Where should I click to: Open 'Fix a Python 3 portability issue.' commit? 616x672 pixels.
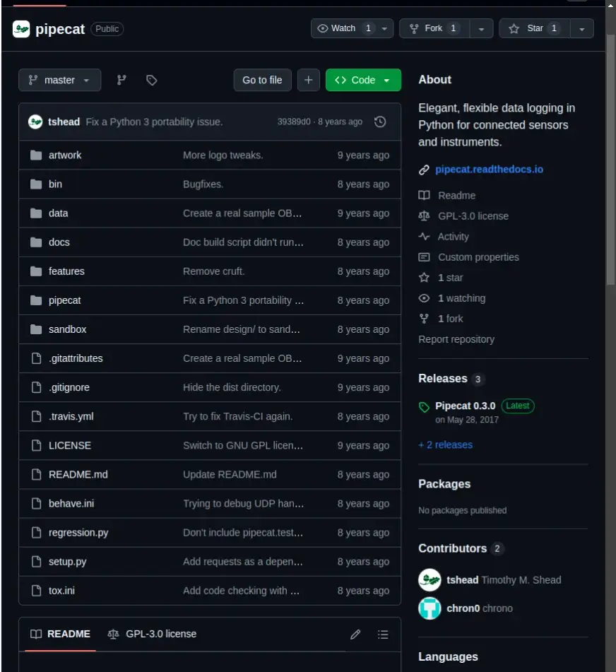[x=154, y=122]
